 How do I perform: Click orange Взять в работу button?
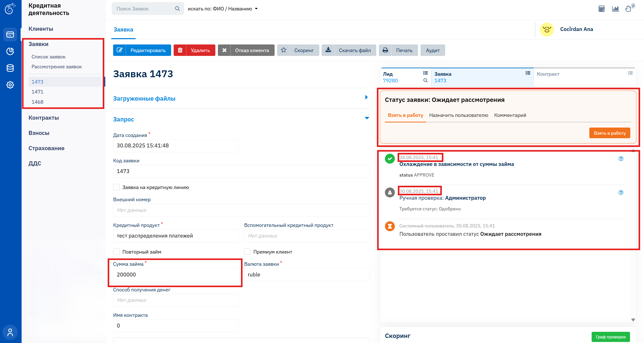610,133
